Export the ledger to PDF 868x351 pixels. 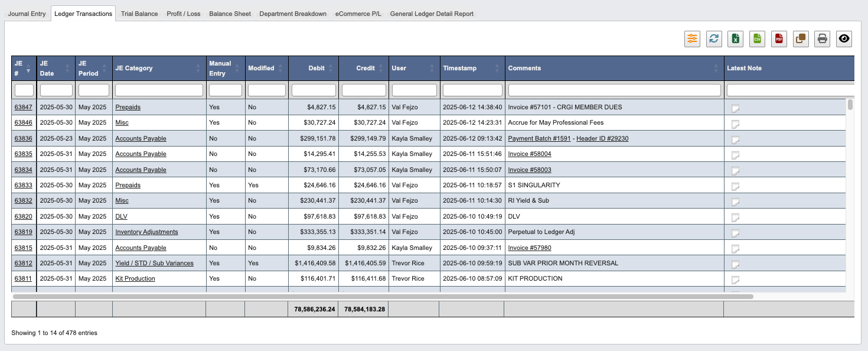coord(778,38)
